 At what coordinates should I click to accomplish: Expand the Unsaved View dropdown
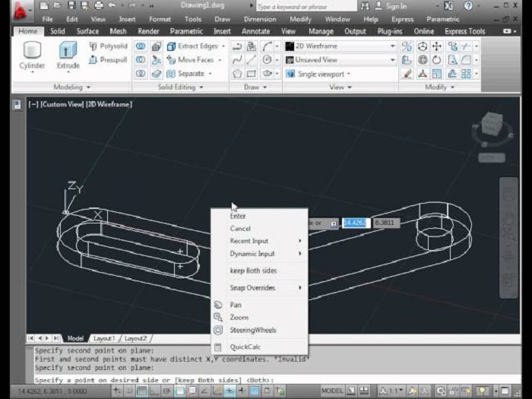(x=340, y=60)
